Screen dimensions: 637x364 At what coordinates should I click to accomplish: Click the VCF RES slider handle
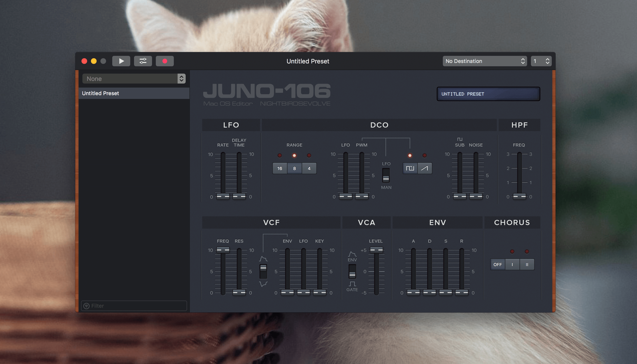[239, 292]
